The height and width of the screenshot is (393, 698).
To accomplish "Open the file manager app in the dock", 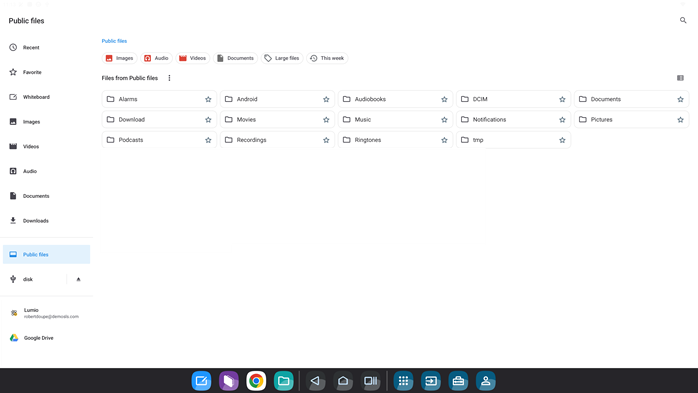I will point(284,381).
